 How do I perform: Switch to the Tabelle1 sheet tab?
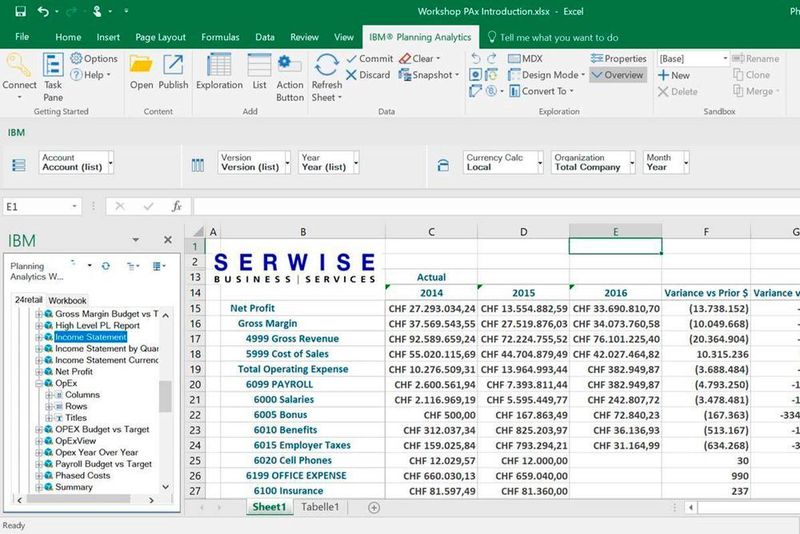pos(320,507)
